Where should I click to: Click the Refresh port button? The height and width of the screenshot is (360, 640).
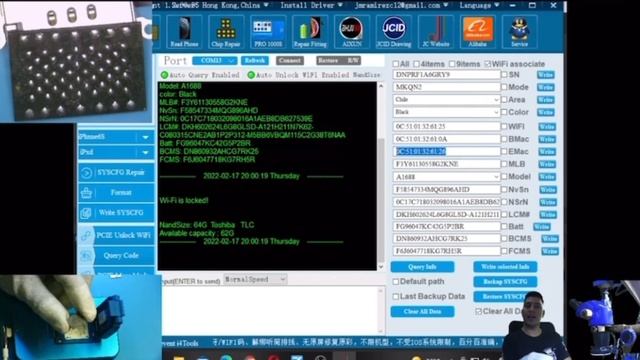pyautogui.click(x=255, y=60)
